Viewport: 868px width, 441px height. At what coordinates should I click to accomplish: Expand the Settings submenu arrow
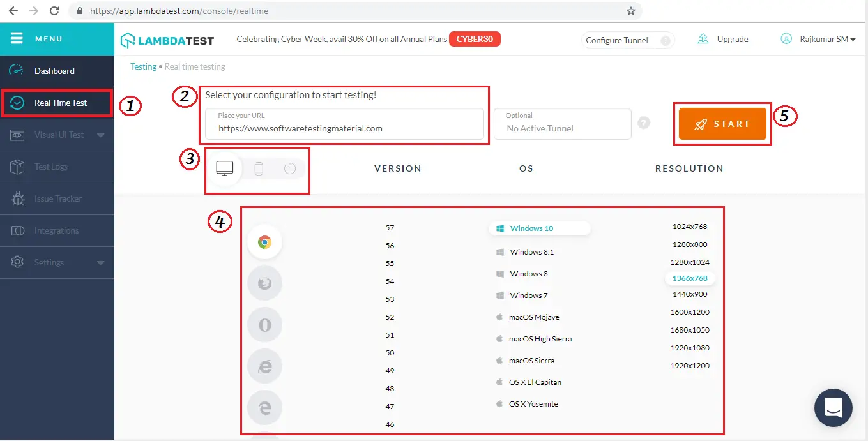pos(101,263)
